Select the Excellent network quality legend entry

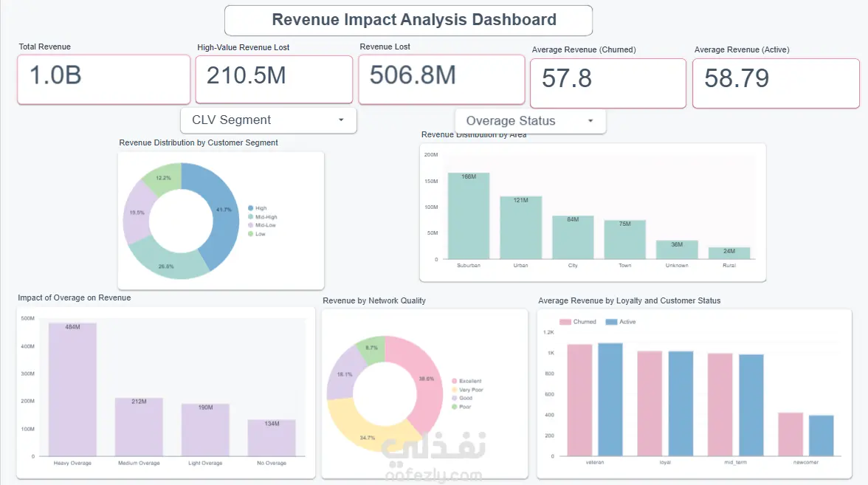466,381
